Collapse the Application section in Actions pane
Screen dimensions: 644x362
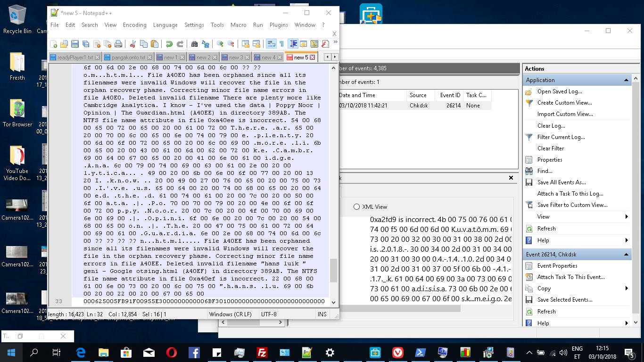(627, 80)
